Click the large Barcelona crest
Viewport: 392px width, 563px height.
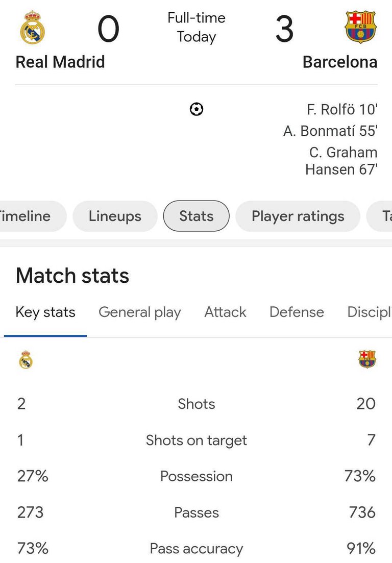(360, 27)
